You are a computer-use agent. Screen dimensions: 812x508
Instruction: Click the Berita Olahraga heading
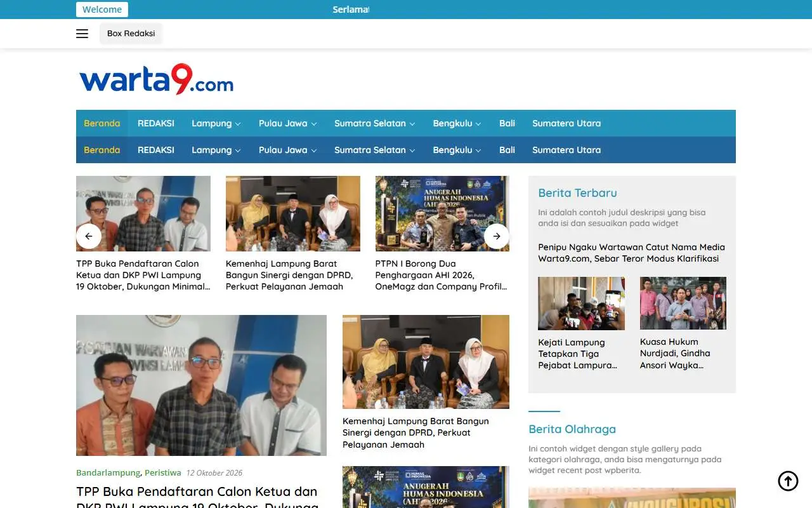point(572,429)
